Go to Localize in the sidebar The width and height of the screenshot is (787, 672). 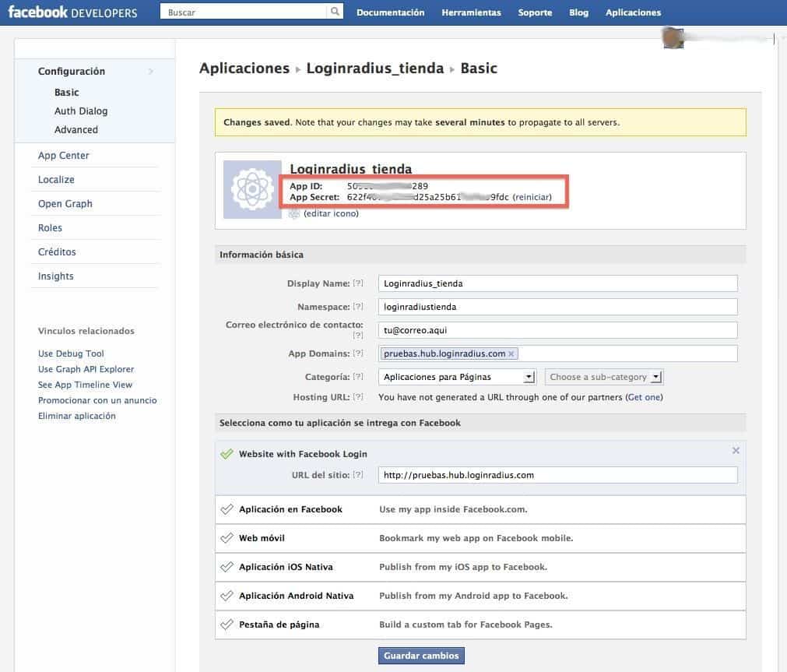coord(56,179)
